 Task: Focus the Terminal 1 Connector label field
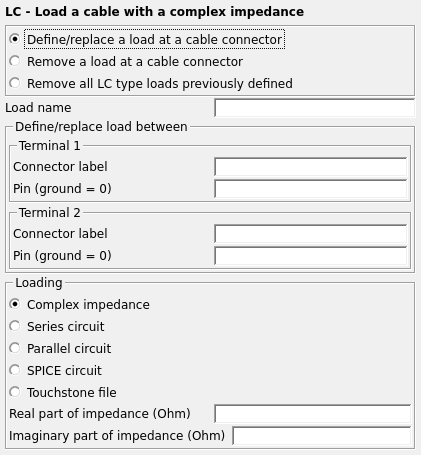(x=310, y=167)
